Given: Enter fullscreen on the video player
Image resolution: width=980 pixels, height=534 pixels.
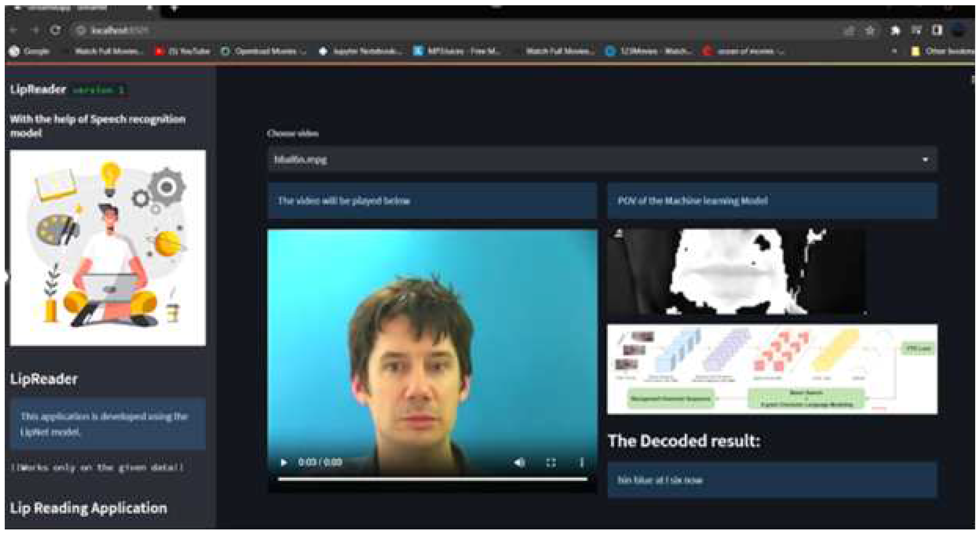Looking at the screenshot, I should [551, 462].
